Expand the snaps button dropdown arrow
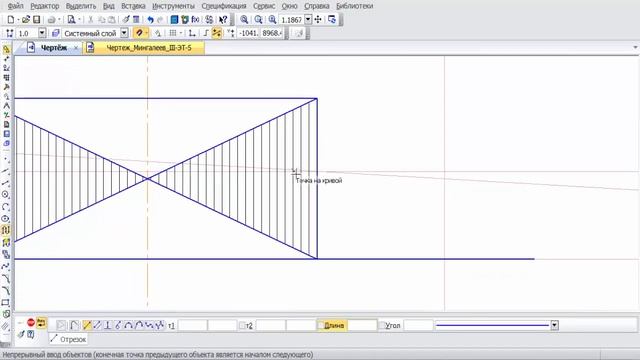 tap(147, 33)
